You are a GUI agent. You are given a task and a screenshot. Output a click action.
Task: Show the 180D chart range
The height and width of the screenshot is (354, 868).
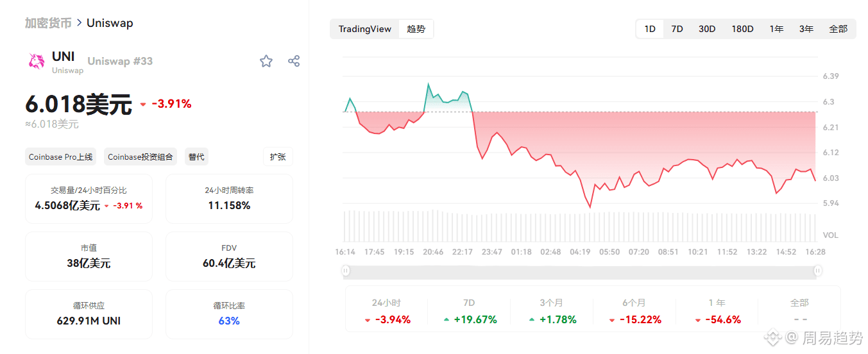coord(742,29)
